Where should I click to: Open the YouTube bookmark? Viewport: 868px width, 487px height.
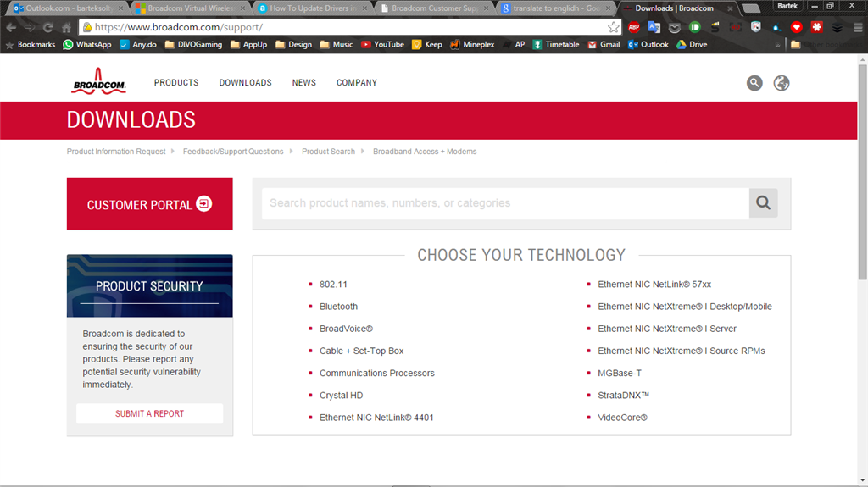tap(382, 44)
